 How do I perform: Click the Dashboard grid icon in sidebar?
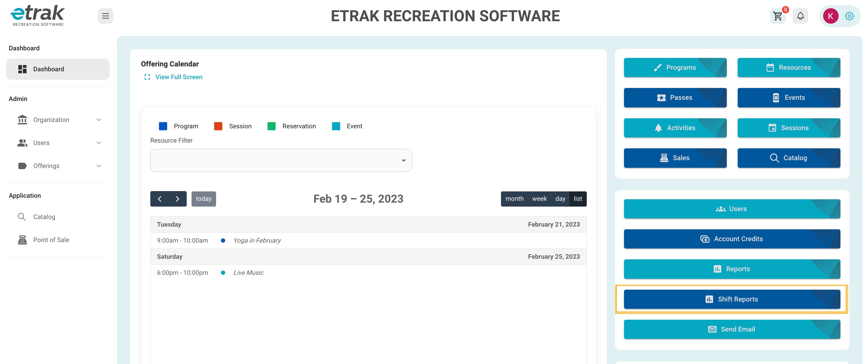[x=22, y=69]
